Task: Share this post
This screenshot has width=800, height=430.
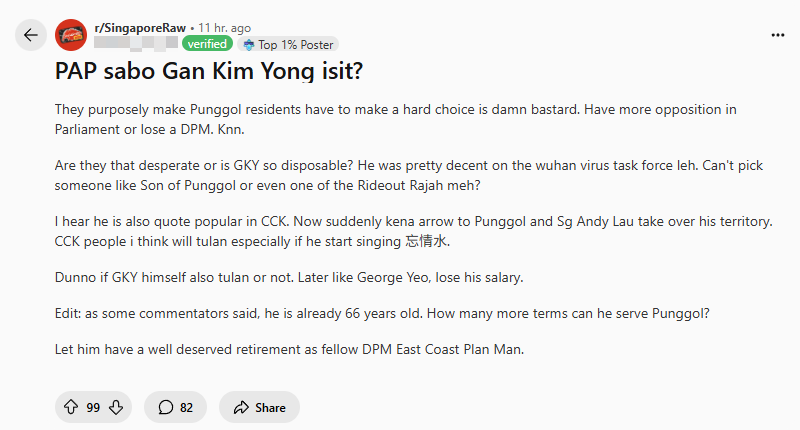Action: 259,407
